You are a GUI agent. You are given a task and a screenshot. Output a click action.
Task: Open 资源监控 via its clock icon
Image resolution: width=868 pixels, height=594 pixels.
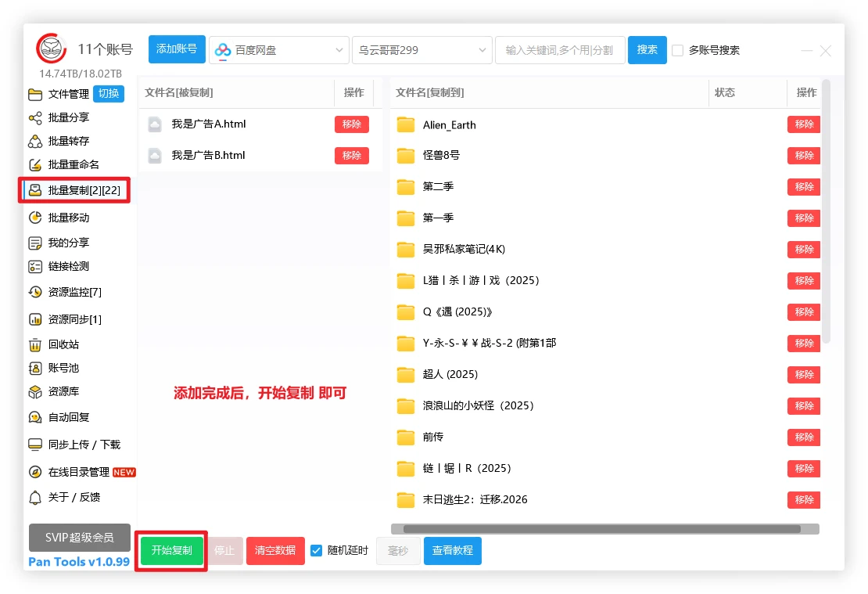tap(35, 292)
